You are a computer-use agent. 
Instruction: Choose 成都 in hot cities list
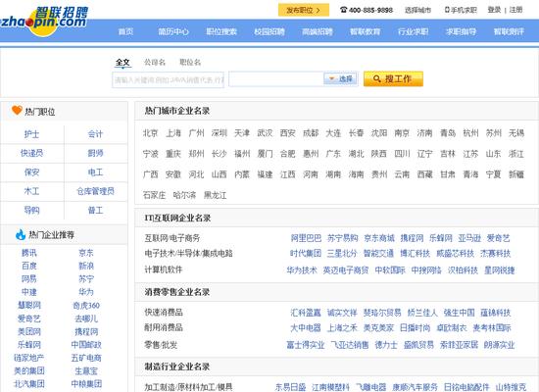311,133
